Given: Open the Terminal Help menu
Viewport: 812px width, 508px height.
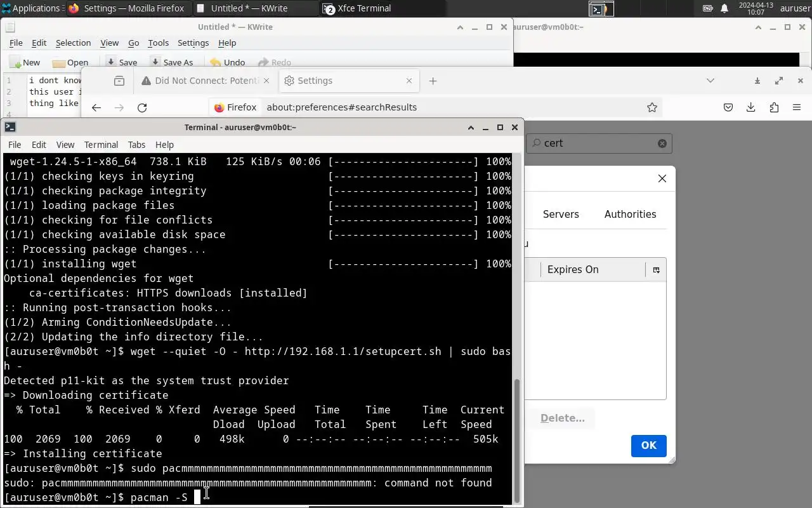Looking at the screenshot, I should point(164,145).
